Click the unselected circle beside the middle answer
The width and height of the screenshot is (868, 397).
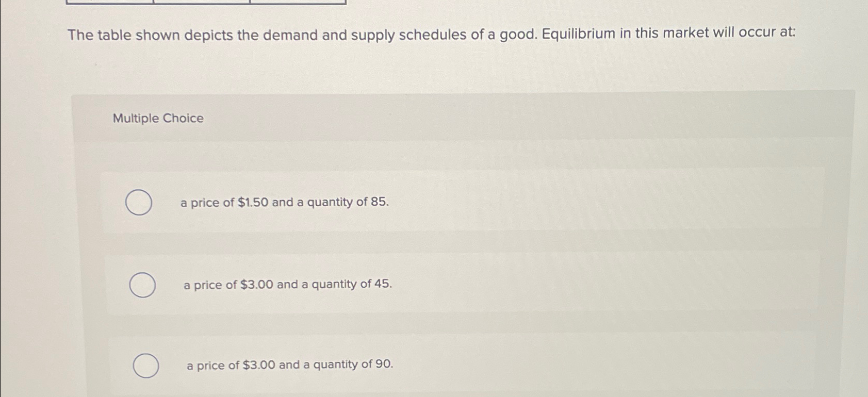(x=141, y=284)
